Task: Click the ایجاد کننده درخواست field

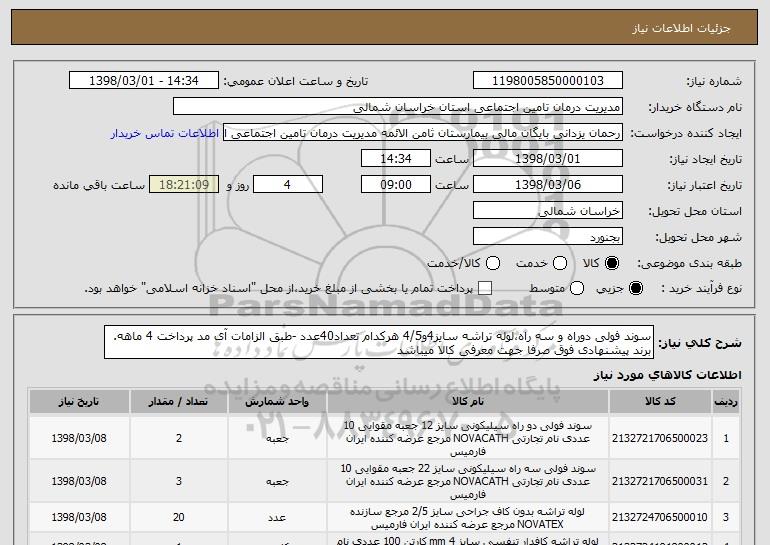Action: (x=423, y=133)
